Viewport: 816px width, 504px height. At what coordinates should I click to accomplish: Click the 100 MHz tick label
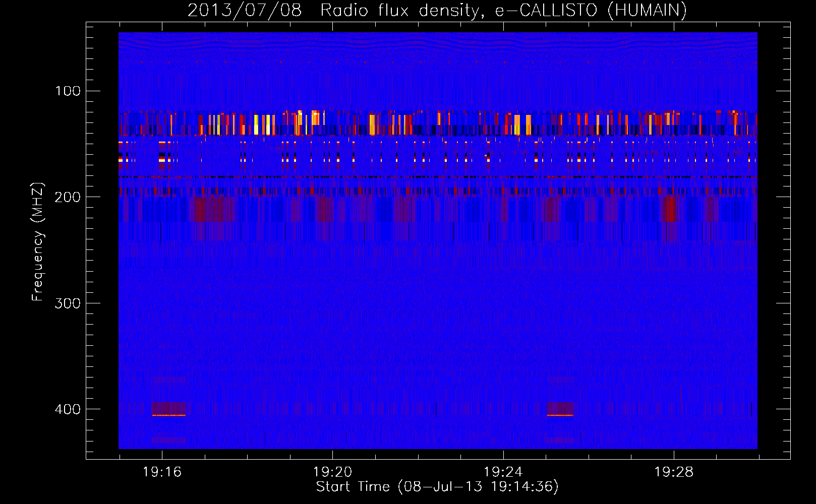[68, 91]
